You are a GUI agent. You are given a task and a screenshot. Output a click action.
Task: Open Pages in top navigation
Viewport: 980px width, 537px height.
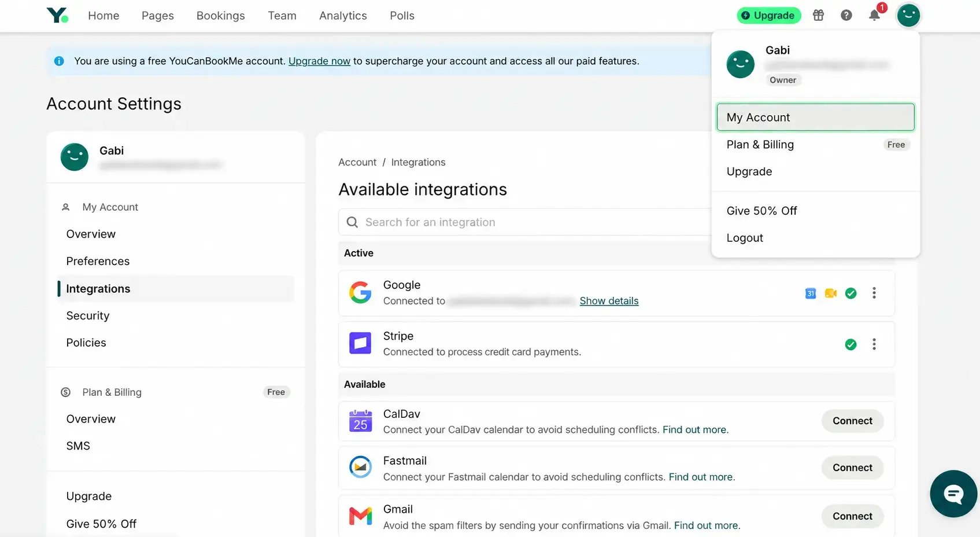[x=158, y=16]
